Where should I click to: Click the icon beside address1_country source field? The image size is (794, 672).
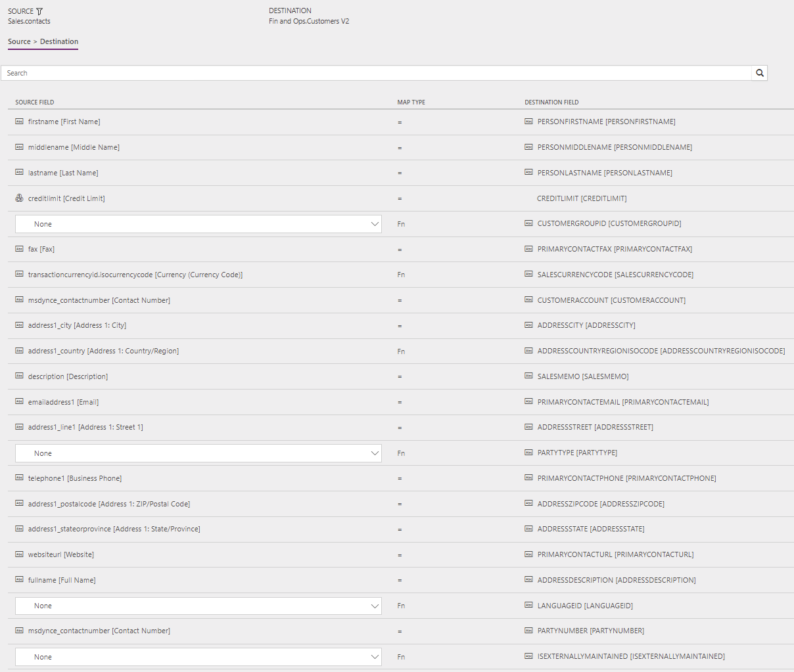(20, 351)
